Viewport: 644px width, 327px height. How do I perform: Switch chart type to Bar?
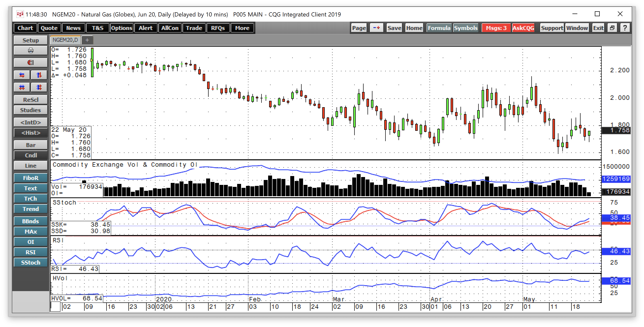31,145
